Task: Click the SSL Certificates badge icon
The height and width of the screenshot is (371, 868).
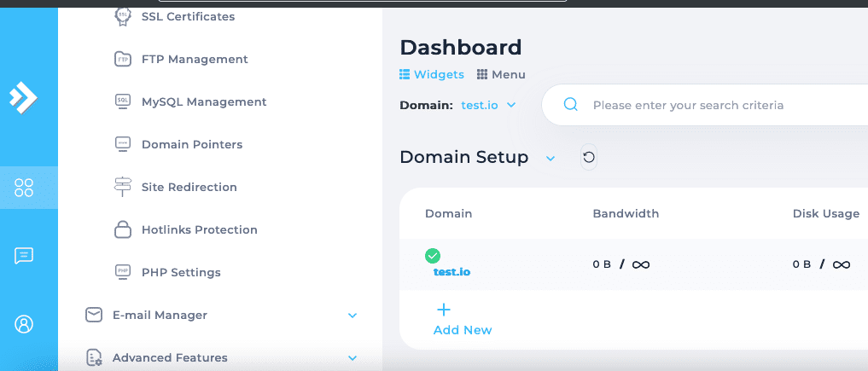Action: point(123,16)
